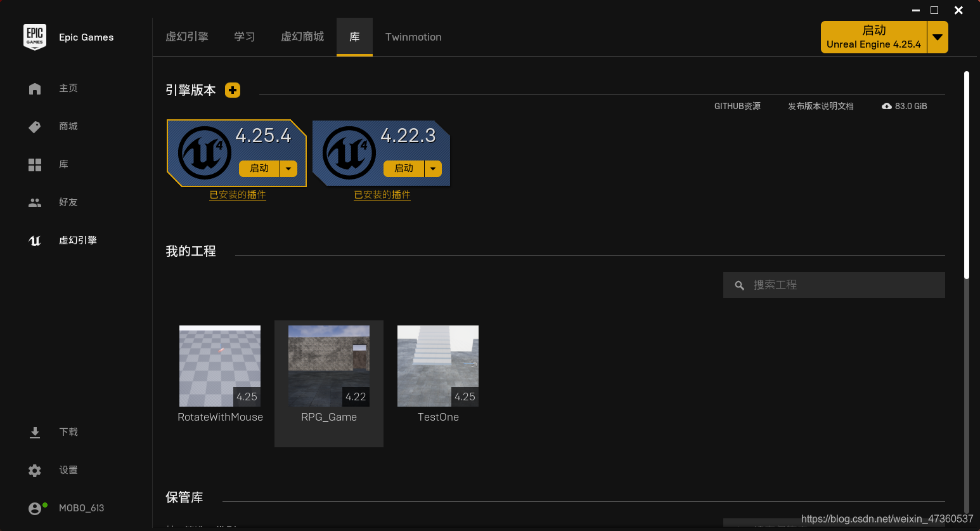Image resolution: width=980 pixels, height=531 pixels.
Task: Click the vertical scrollbar of library page
Action: (x=967, y=175)
